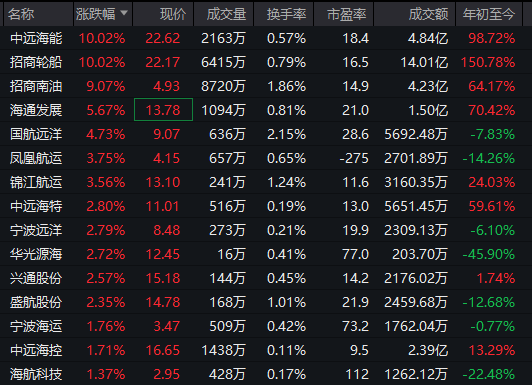This screenshot has height=385, width=532.
Task: Select stock 华光源海
Action: 36,254
